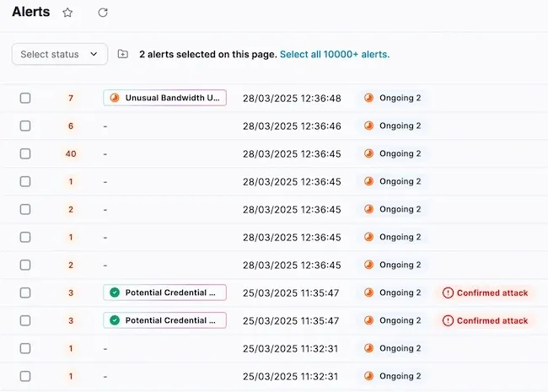This screenshot has height=392, width=548.
Task: Click the 'Select all 10000+ alerts.' link
Action: click(x=335, y=54)
